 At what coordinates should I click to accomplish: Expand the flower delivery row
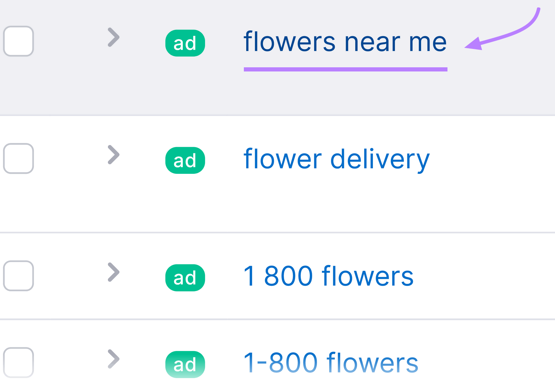[x=113, y=155]
